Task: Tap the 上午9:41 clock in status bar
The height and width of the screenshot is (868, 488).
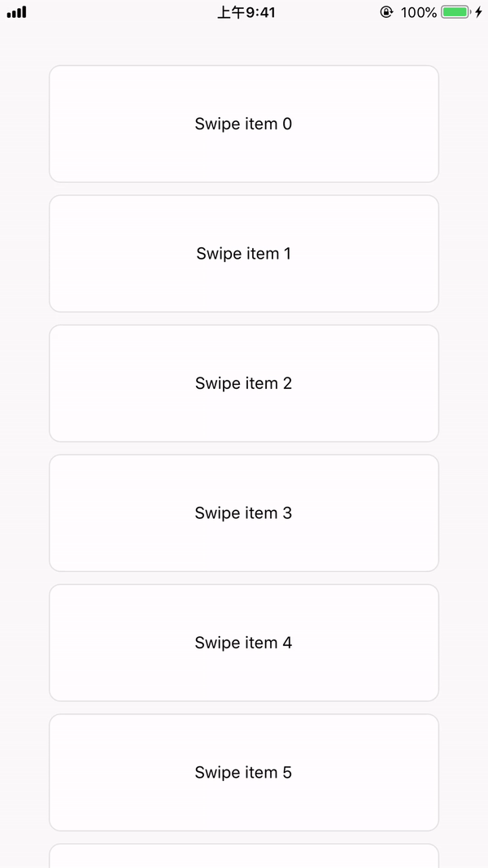Action: click(x=244, y=12)
